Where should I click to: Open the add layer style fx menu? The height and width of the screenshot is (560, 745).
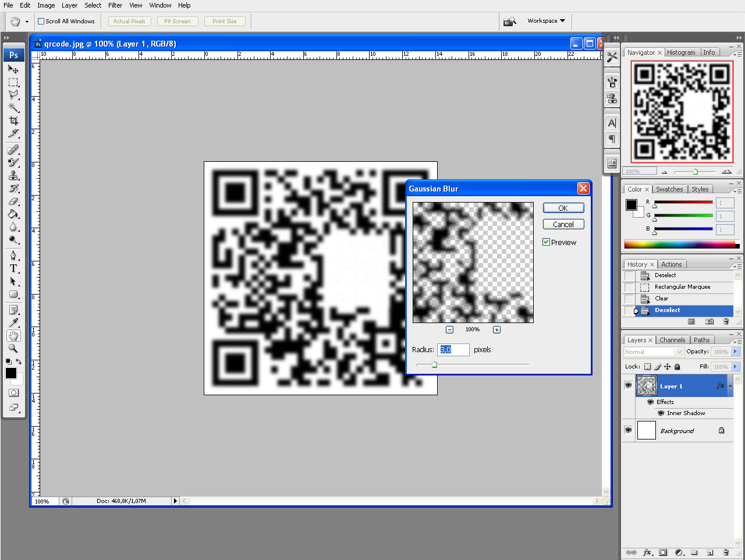click(647, 552)
